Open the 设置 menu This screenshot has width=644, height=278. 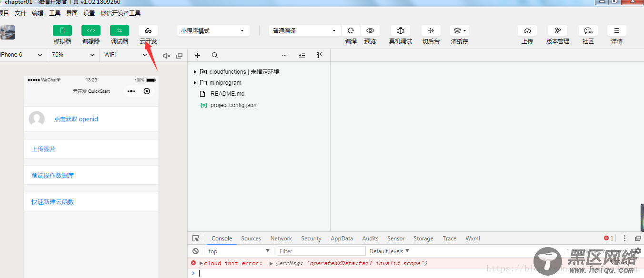[x=89, y=13]
